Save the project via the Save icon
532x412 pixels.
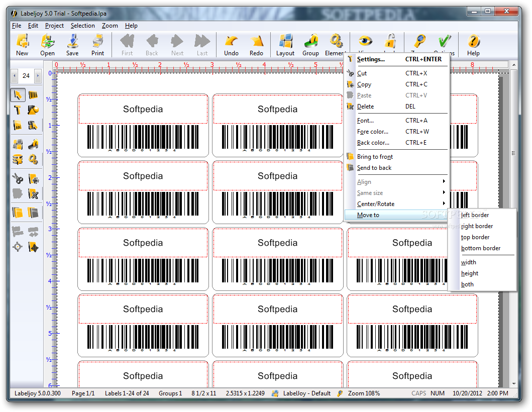click(x=72, y=44)
